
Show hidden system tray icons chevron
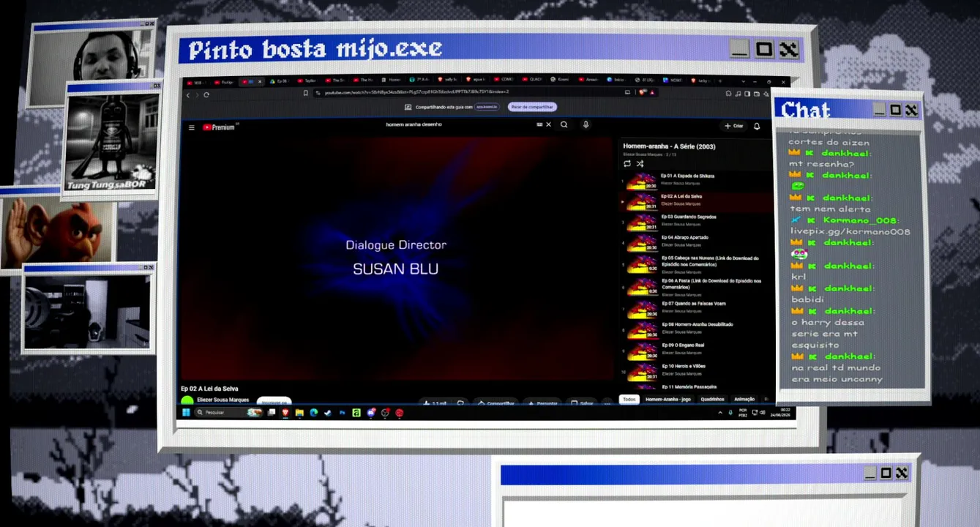tap(720, 413)
